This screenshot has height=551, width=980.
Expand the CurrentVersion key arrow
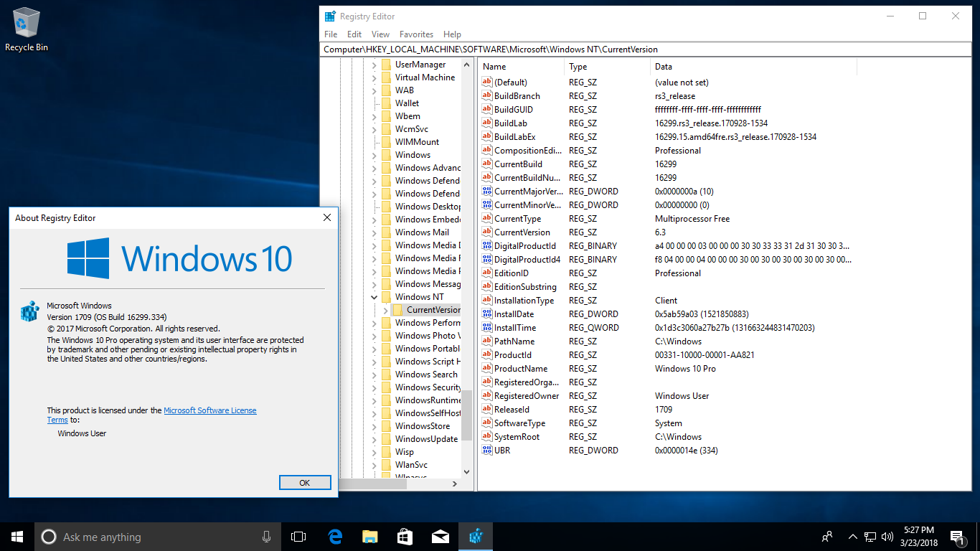385,310
